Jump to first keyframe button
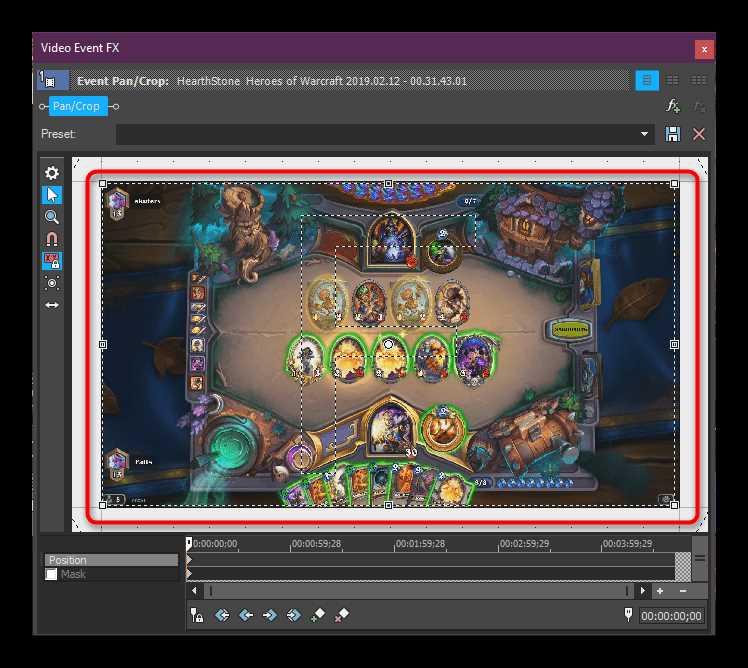This screenshot has width=748, height=668. (x=222, y=615)
